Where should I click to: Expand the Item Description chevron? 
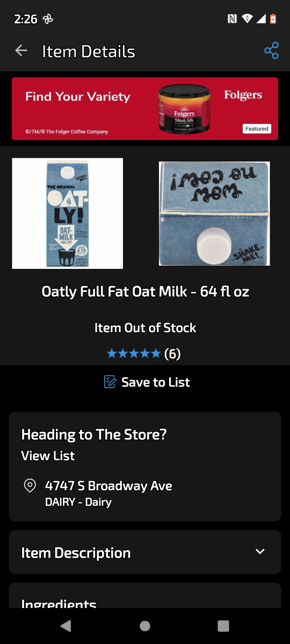tap(260, 552)
